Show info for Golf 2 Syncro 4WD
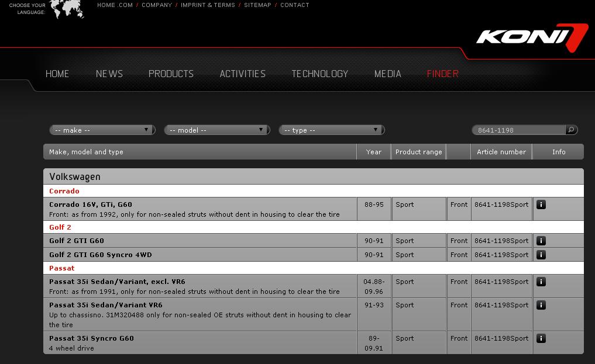The height and width of the screenshot is (364, 595). [x=541, y=255]
